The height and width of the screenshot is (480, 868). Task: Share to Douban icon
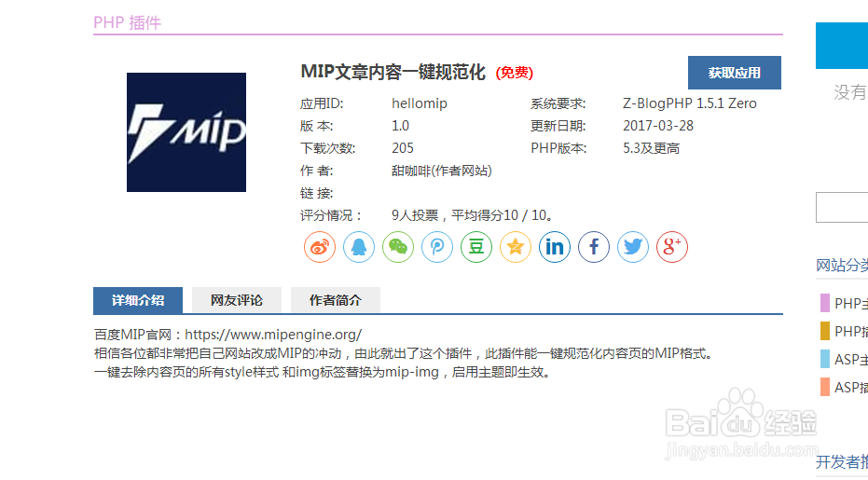point(476,247)
